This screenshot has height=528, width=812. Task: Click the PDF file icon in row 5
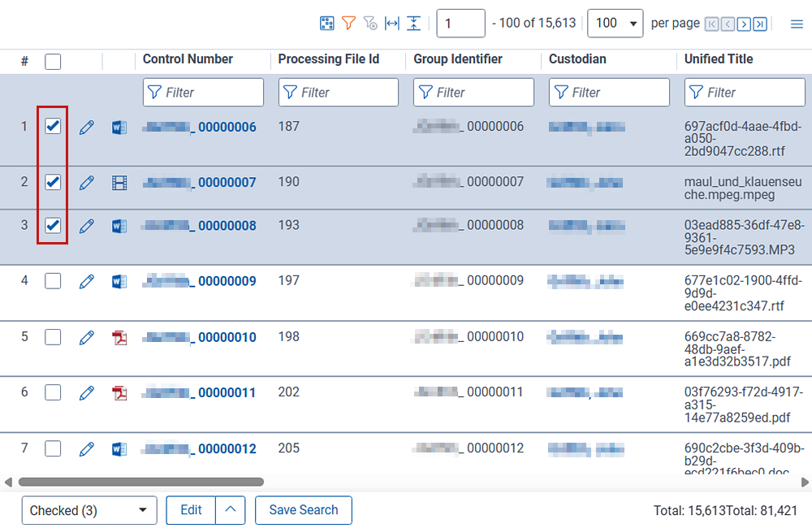tap(119, 338)
